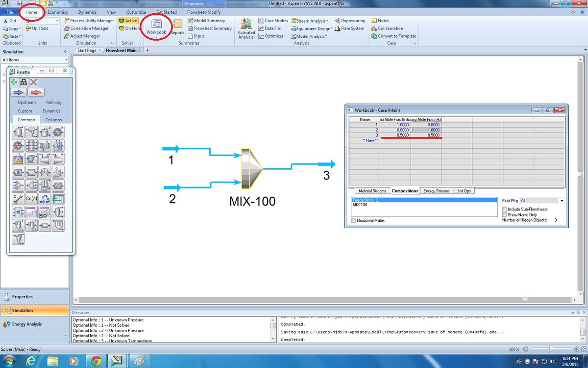Open the Fluid Pkg dropdown showing All

[562, 200]
